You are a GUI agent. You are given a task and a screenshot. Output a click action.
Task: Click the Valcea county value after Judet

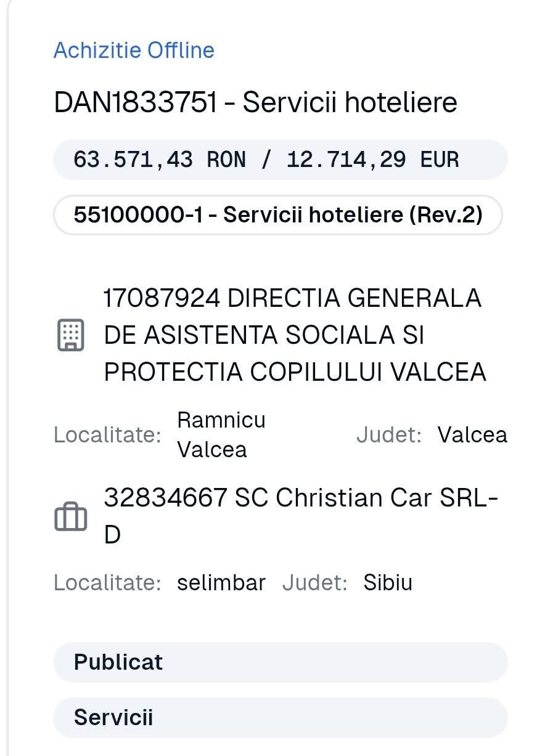click(472, 435)
